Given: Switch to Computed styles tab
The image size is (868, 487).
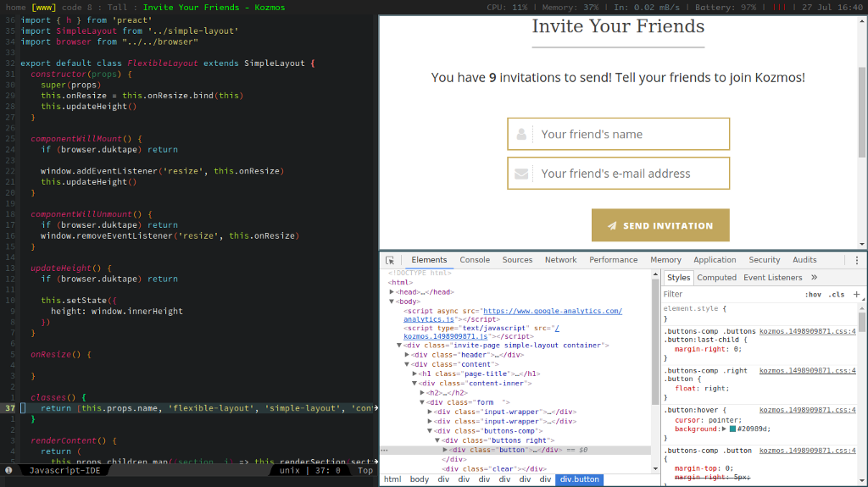Looking at the screenshot, I should coord(716,277).
